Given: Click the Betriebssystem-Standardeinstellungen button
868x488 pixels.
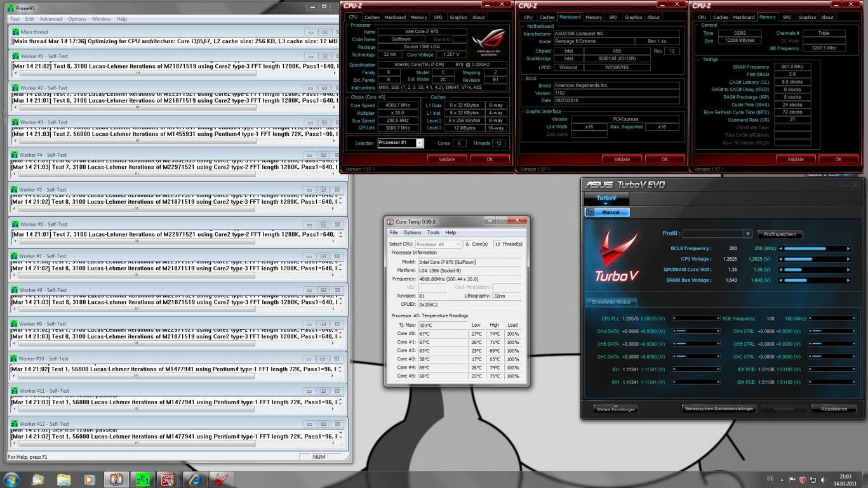Looking at the screenshot, I should point(719,409).
